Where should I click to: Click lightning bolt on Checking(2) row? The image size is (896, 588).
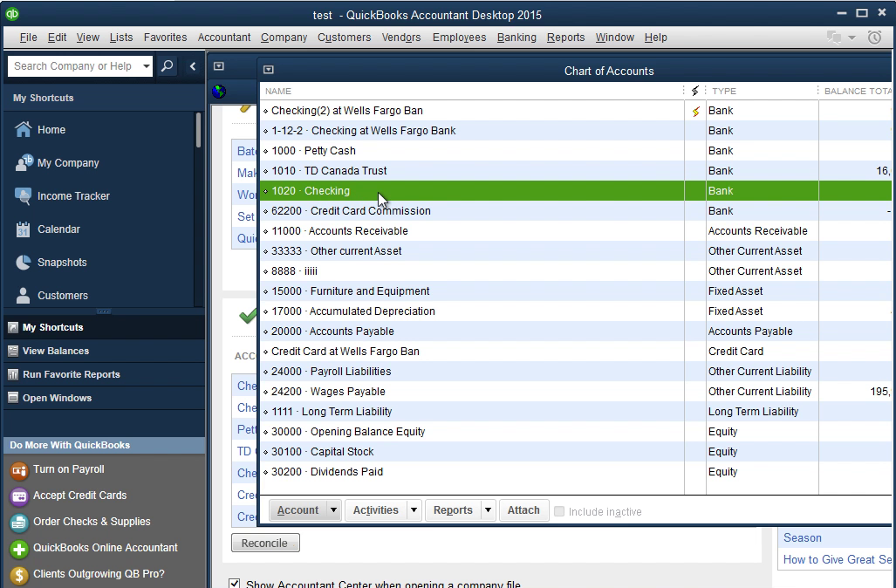(695, 112)
